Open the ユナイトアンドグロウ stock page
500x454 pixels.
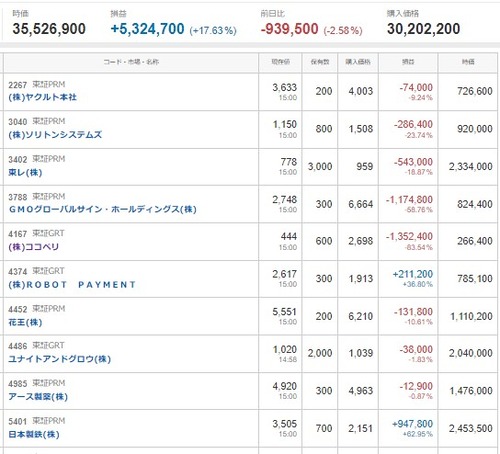(60, 359)
